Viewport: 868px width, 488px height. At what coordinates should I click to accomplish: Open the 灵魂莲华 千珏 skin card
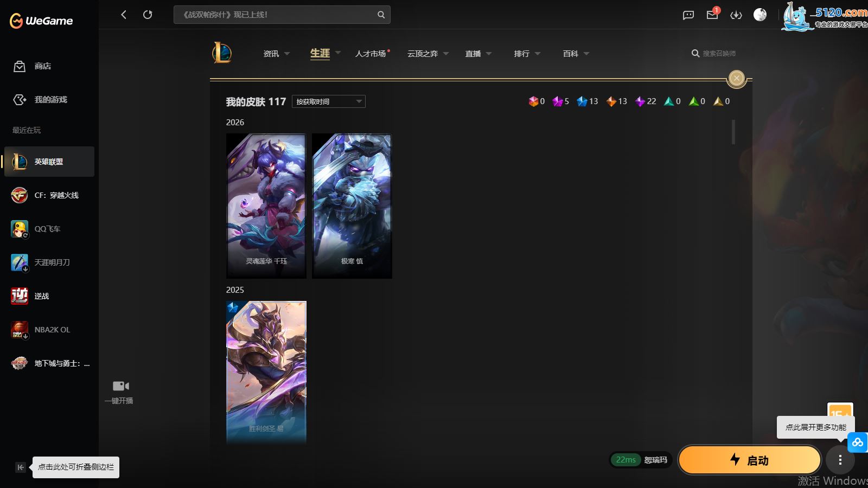click(266, 206)
